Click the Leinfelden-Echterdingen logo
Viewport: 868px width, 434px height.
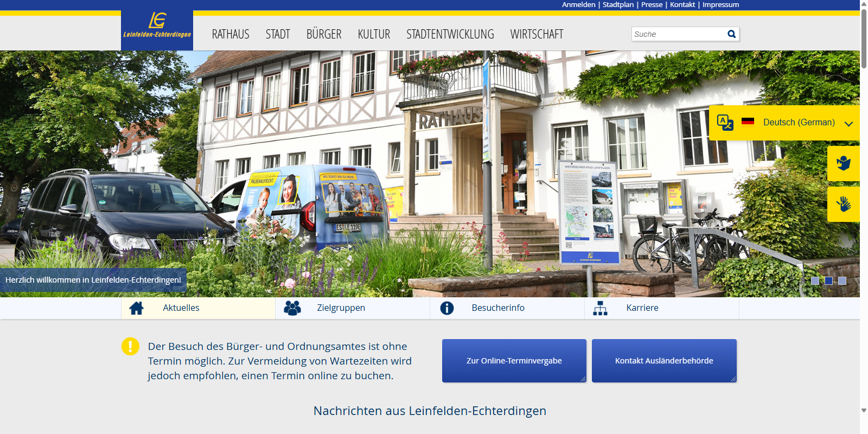pyautogui.click(x=157, y=26)
